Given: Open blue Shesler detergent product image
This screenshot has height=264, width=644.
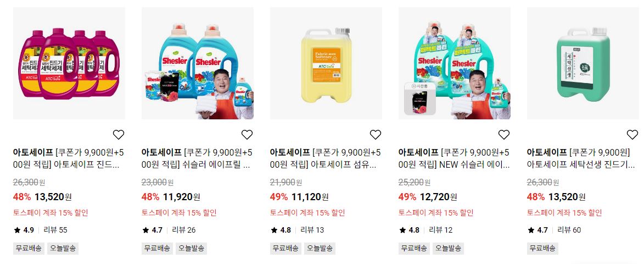Looking at the screenshot, I should pyautogui.click(x=198, y=63).
